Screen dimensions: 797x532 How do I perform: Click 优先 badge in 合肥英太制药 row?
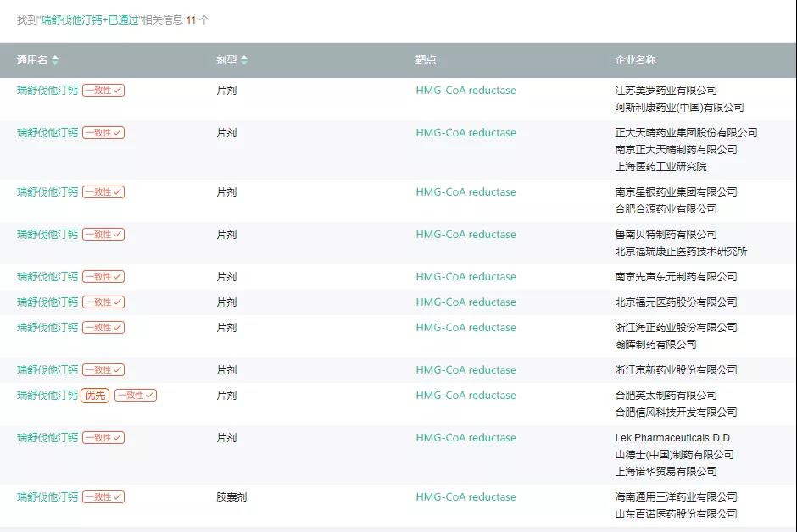pos(95,396)
